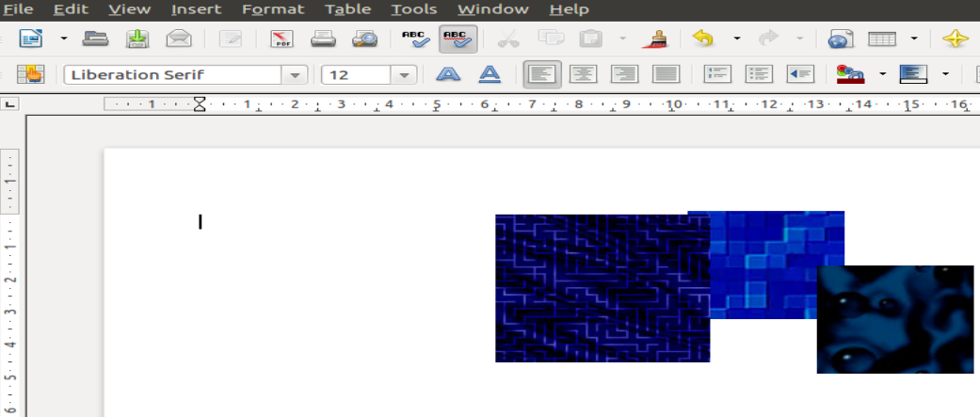Print the file directly with printer icon

click(x=323, y=39)
